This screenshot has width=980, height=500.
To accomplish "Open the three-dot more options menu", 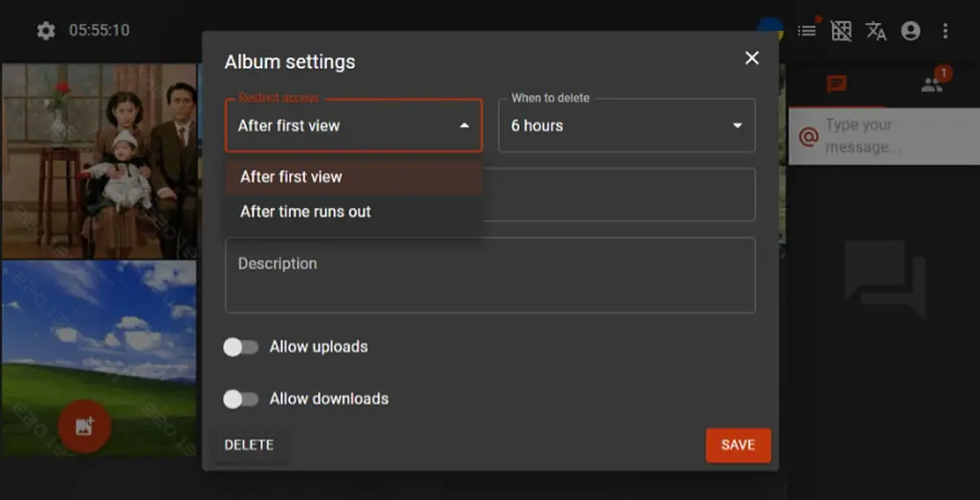I will pos(945,31).
